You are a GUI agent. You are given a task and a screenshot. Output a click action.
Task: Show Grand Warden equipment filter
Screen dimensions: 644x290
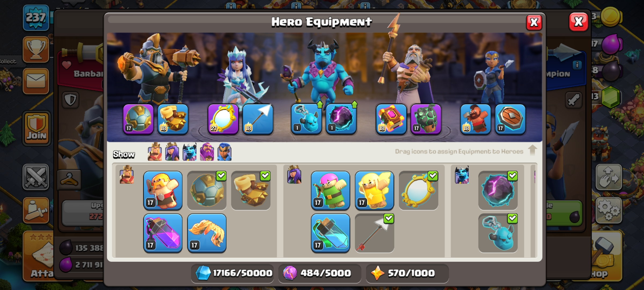pos(207,152)
